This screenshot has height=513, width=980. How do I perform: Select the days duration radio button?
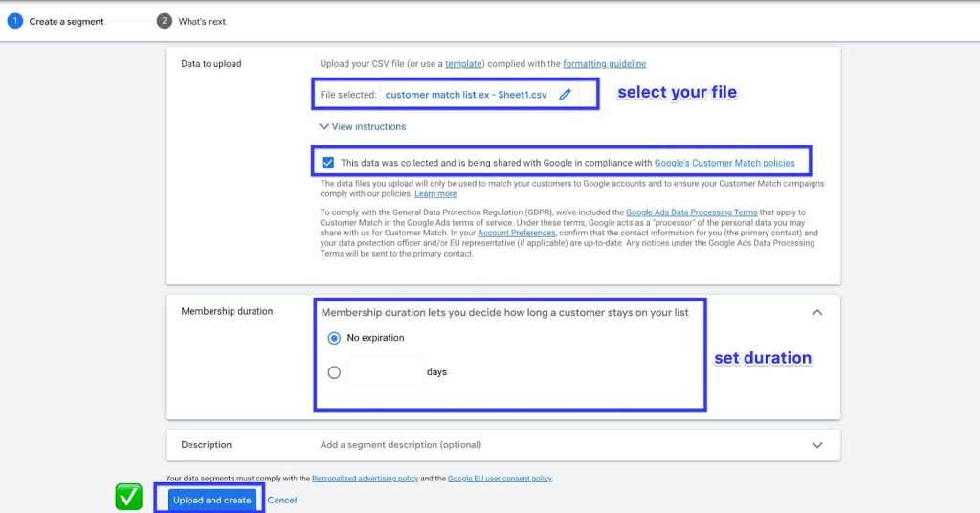pyautogui.click(x=334, y=372)
